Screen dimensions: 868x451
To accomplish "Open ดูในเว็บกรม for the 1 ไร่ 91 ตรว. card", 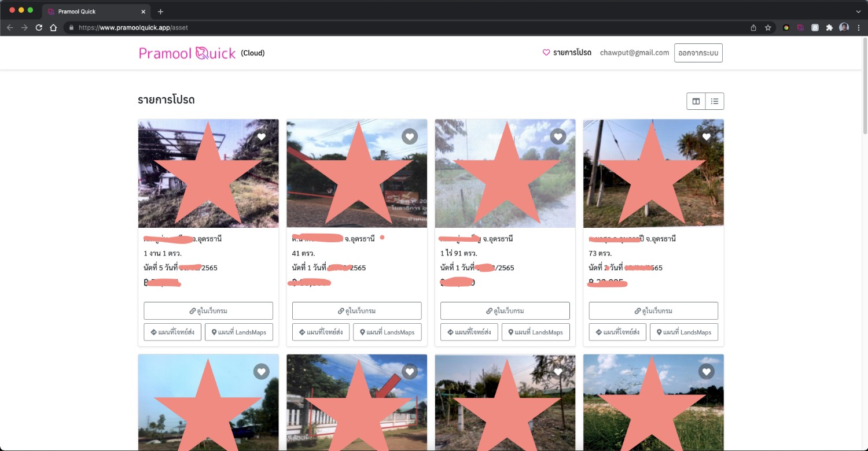I will click(x=505, y=310).
